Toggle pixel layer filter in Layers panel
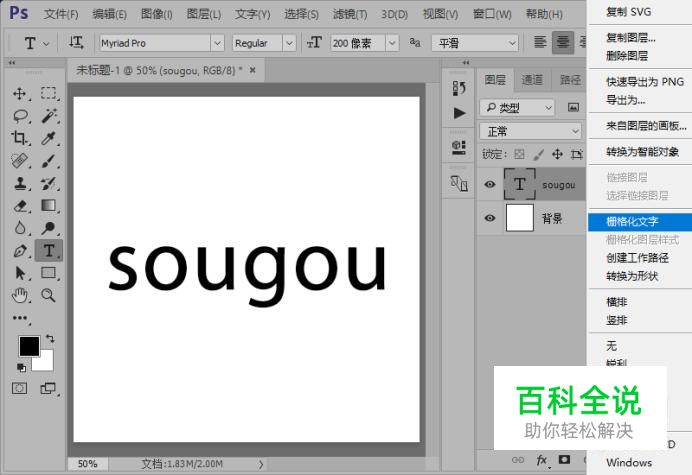Screen dimensions: 692x475 573,107
